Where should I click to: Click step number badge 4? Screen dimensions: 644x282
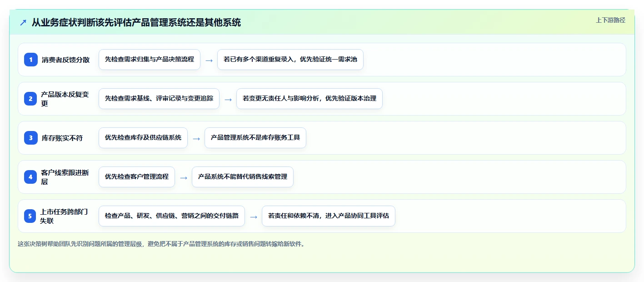31,177
